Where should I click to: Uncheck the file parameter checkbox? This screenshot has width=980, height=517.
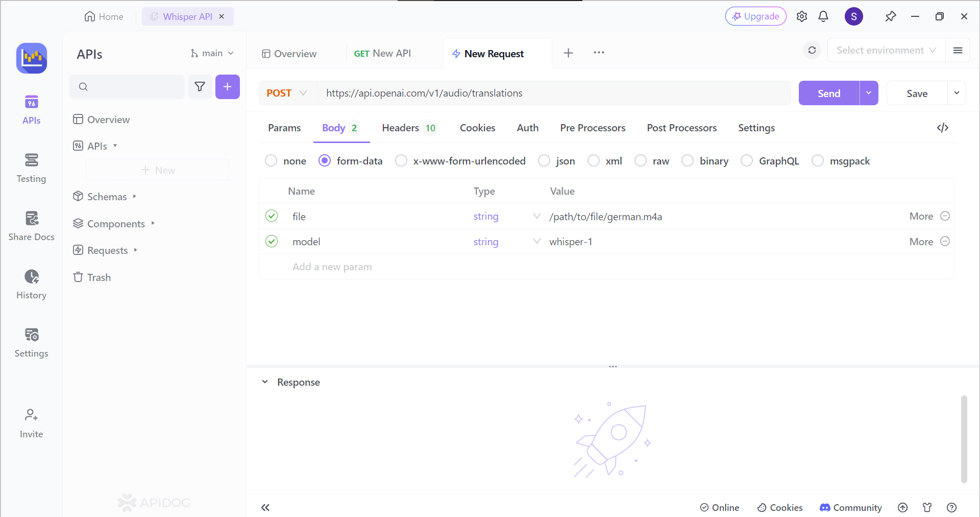point(272,216)
